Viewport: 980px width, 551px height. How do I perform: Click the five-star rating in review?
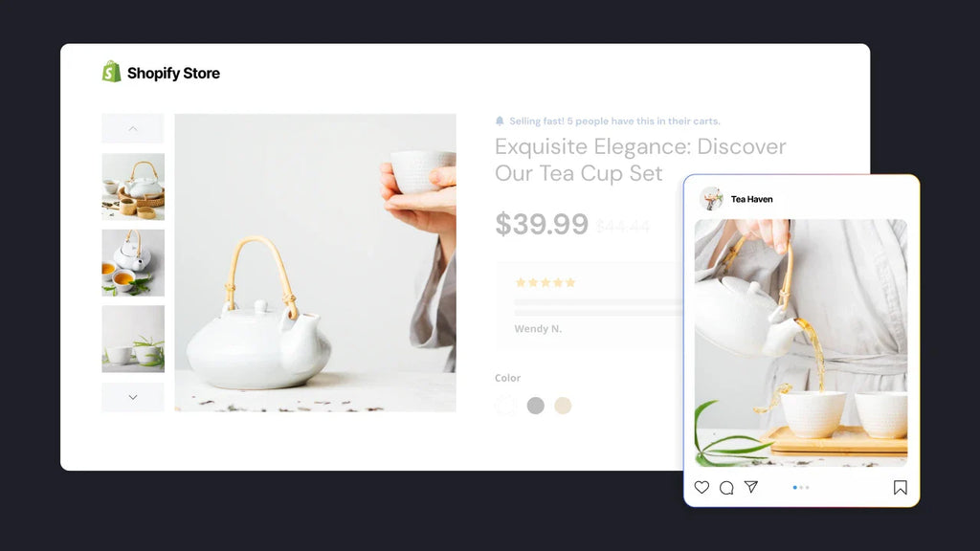(545, 282)
